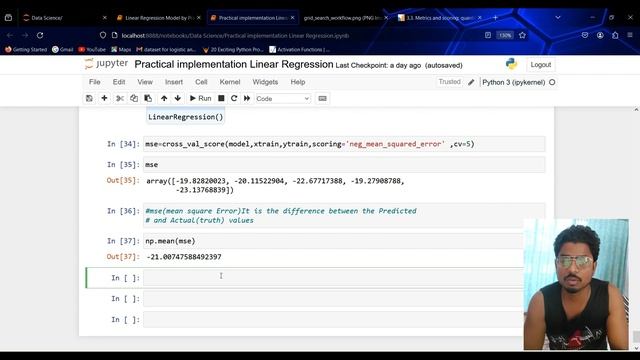Open the Insert menu
The image size is (640, 360).
pos(174,82)
